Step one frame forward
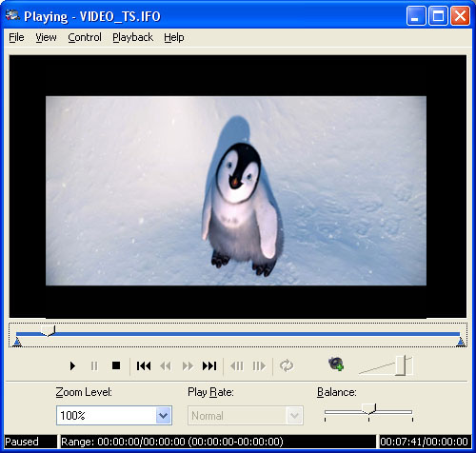This screenshot has width=476, height=453. [x=259, y=366]
